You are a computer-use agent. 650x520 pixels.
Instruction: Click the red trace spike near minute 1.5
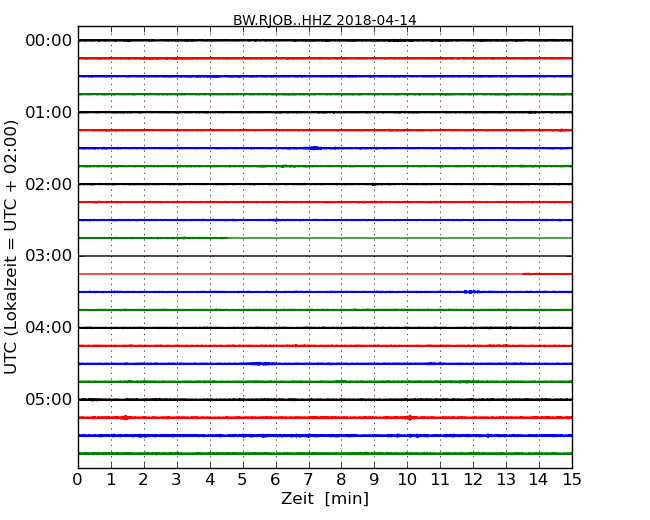pos(125,418)
